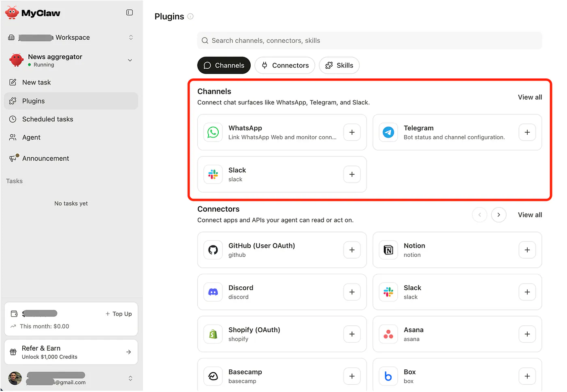Go to previous page of Connectors
The image size is (567, 392).
click(x=480, y=215)
